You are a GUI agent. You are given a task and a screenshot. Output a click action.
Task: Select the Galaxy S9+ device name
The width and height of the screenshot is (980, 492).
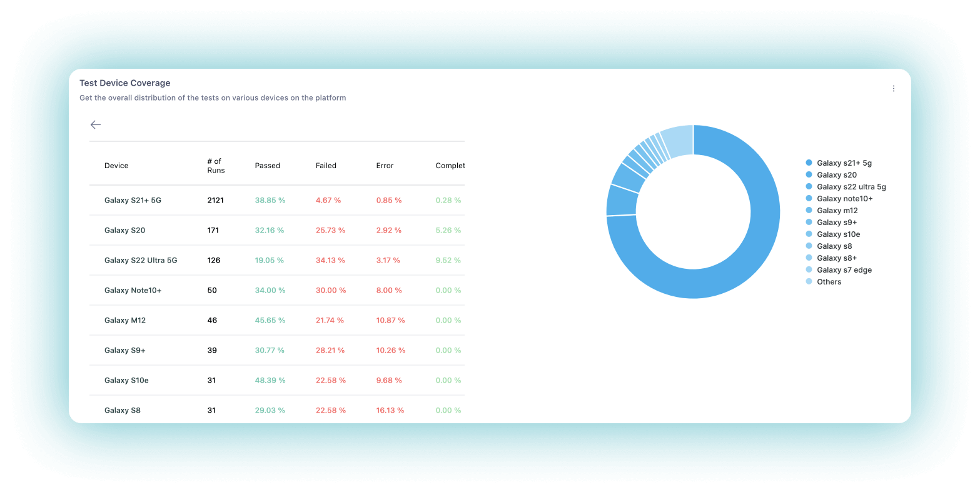[125, 351]
